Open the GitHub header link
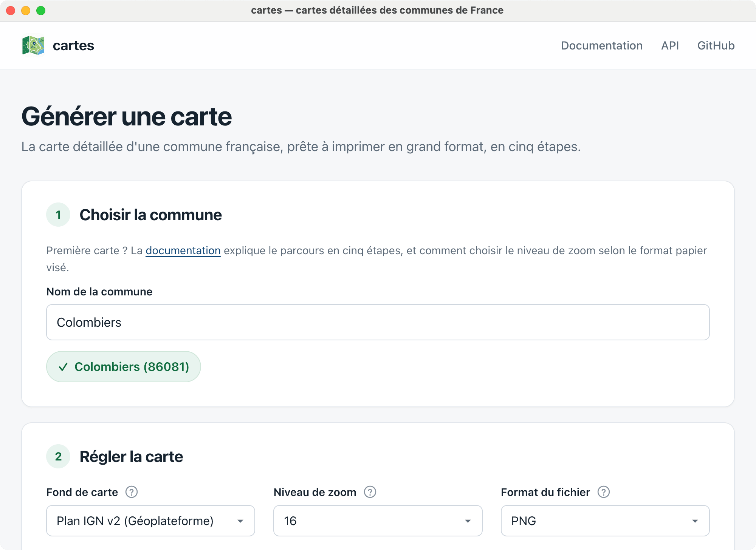Image resolution: width=756 pixels, height=550 pixels. (716, 46)
